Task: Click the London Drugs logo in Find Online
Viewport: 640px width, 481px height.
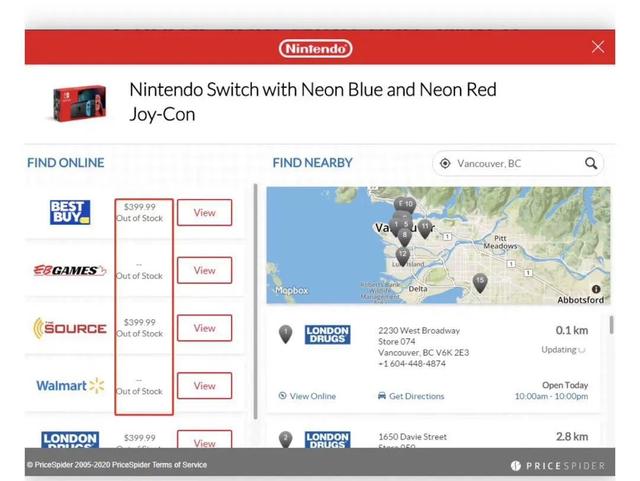Action: click(70, 440)
